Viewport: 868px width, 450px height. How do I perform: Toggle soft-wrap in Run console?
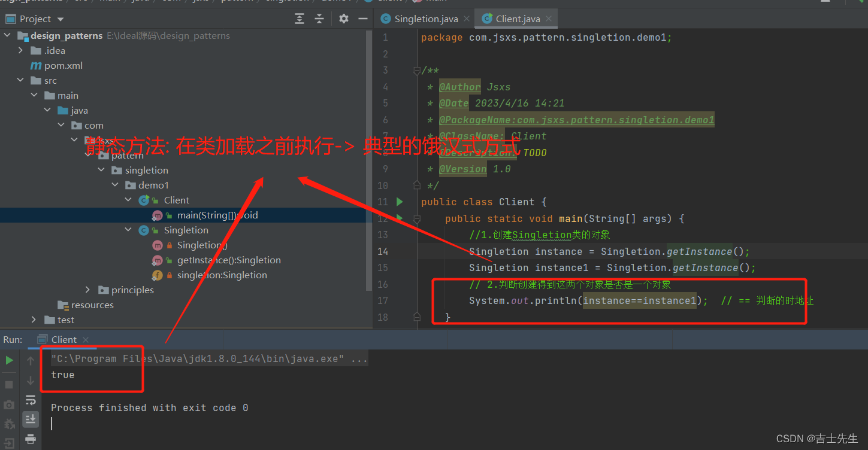[x=31, y=400]
